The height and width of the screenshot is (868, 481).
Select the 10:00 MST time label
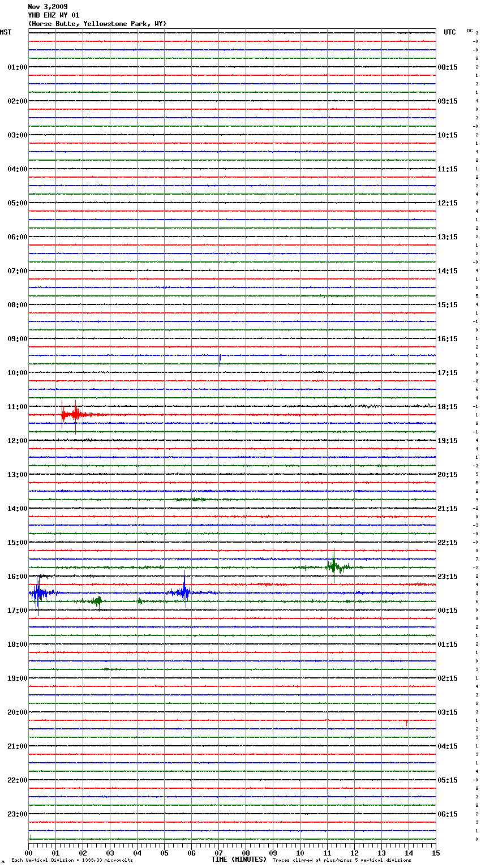pos(17,373)
